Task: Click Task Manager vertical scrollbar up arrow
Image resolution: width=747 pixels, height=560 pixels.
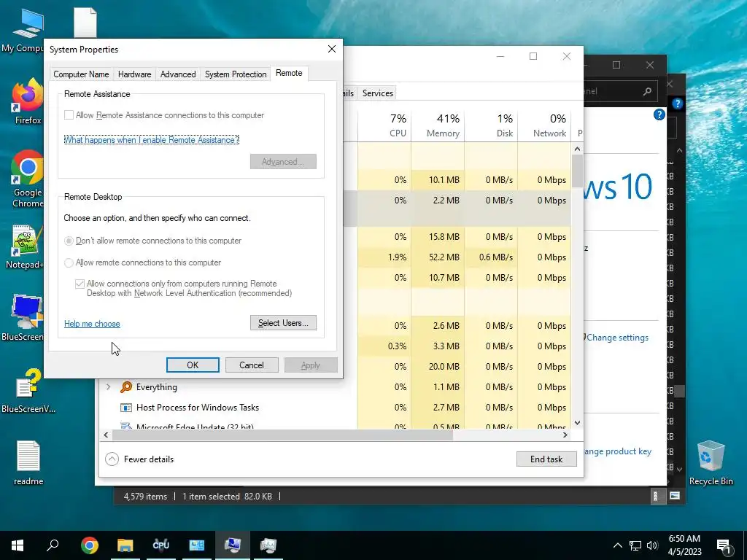Action: pyautogui.click(x=578, y=149)
